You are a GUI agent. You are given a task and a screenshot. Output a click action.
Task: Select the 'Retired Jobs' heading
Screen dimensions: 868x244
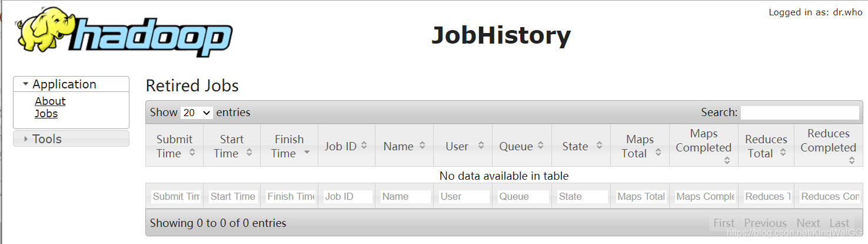click(192, 86)
